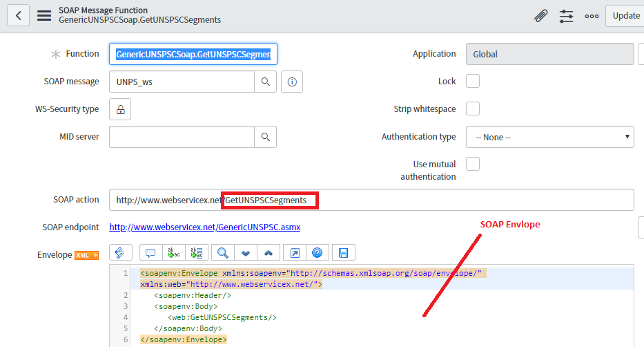Open the hamburger context menu
Viewport: 644px width, 347px height.
tap(44, 15)
